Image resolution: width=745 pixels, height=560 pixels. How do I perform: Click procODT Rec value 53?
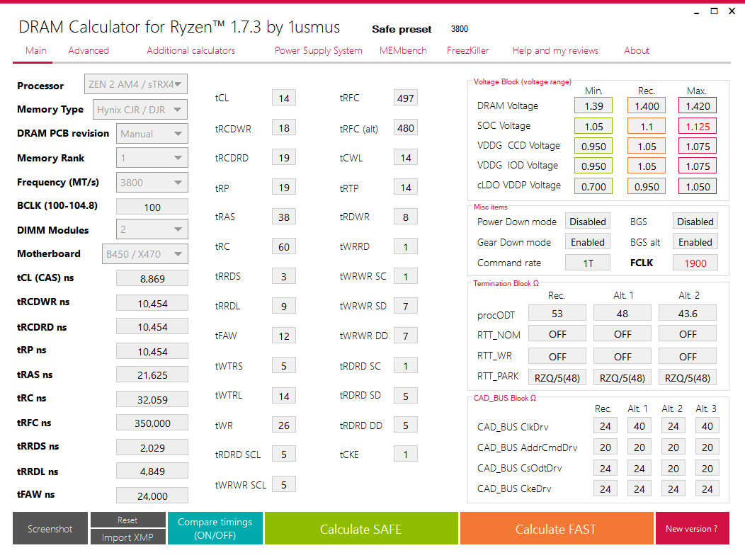pyautogui.click(x=557, y=314)
